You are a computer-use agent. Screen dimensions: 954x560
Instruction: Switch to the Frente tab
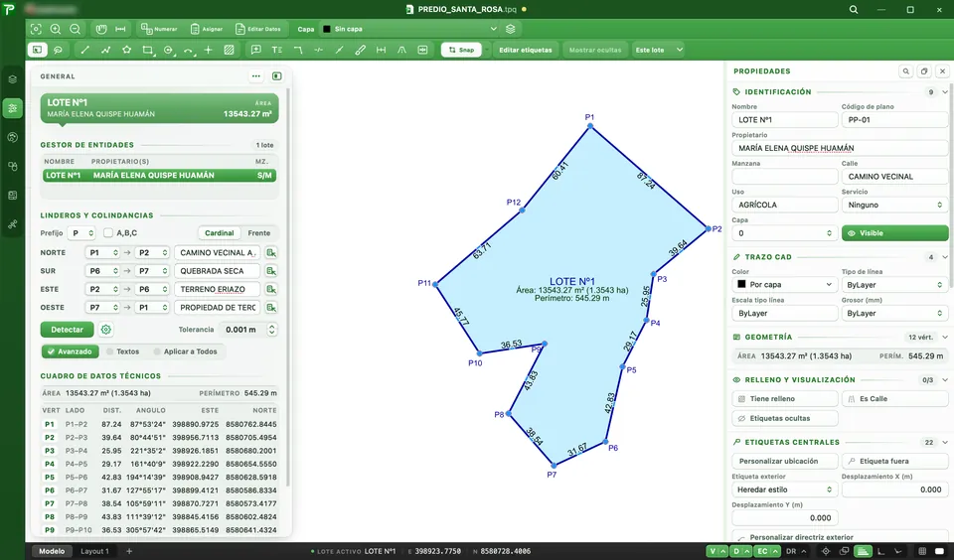(x=258, y=233)
